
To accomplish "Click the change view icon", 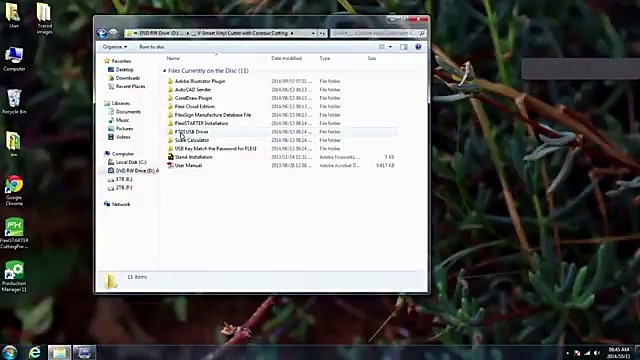I will (x=382, y=47).
